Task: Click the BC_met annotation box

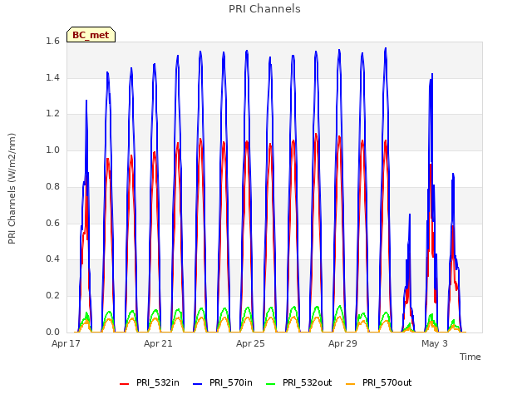Action: tap(91, 35)
